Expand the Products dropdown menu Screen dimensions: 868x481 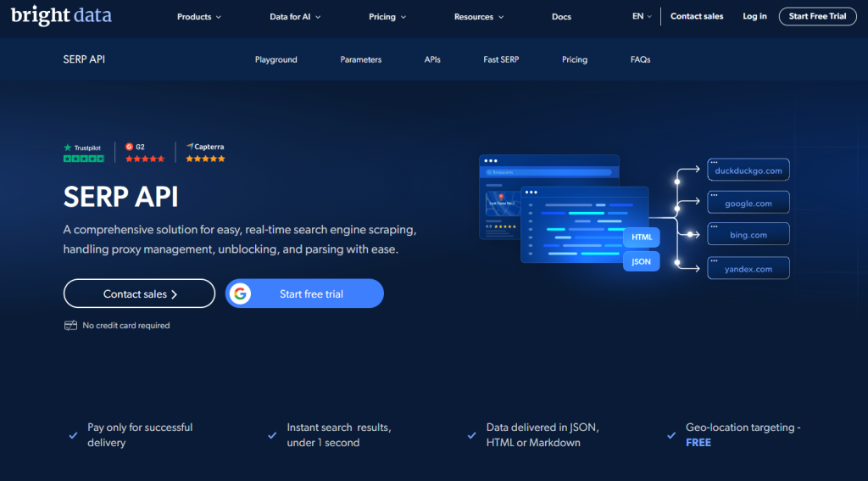[x=199, y=17]
